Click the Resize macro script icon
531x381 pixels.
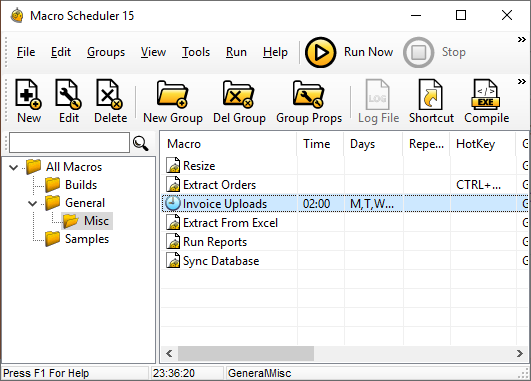click(x=173, y=165)
